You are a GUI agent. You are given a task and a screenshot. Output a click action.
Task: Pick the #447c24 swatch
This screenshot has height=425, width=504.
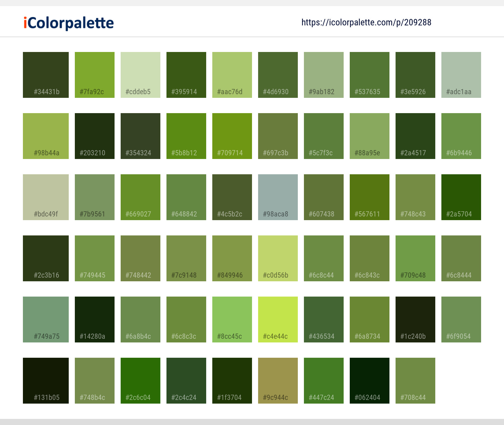click(x=324, y=381)
